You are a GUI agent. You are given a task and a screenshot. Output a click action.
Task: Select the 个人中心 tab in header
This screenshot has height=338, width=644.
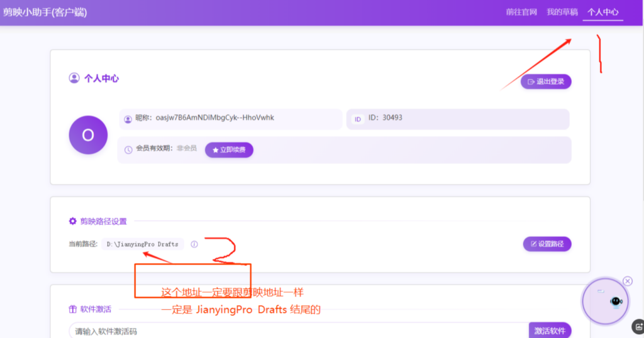pyautogui.click(x=602, y=12)
